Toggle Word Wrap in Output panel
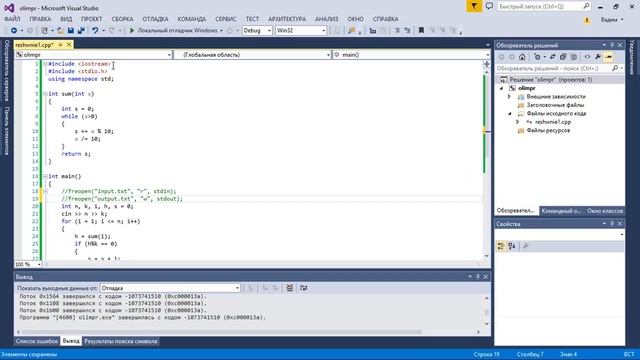This screenshot has width=640, height=360. pos(304,288)
